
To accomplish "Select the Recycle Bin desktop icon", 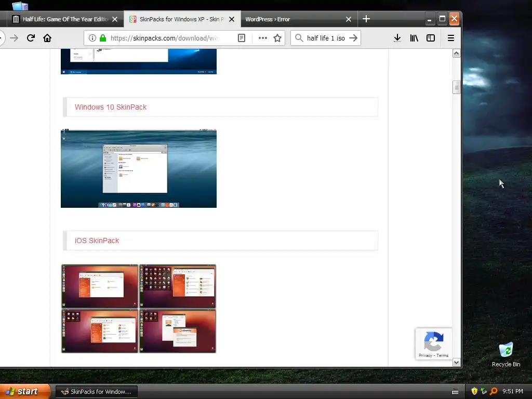I will click(x=506, y=355).
